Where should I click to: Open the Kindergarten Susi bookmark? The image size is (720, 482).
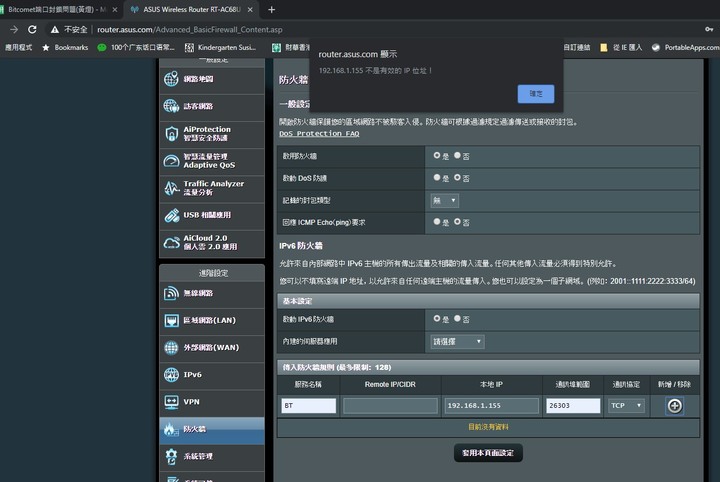220,47
